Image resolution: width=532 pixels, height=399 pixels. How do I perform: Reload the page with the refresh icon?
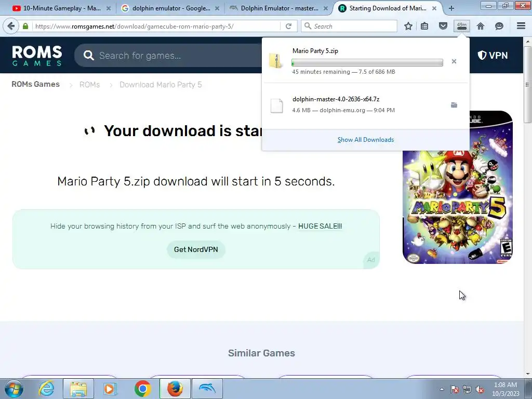(x=288, y=26)
